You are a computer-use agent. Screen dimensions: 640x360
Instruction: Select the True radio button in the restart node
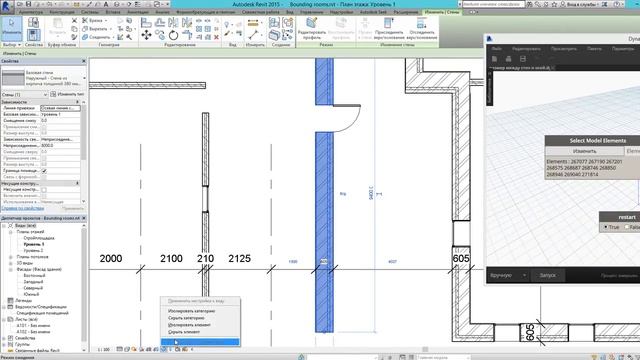point(606,227)
